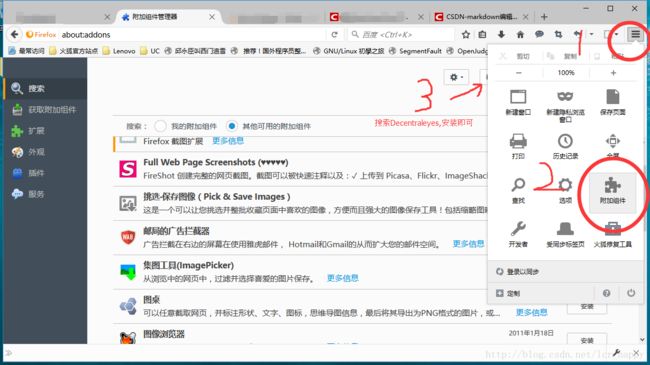Open 新建窗口 (New Window) in menu
The height and width of the screenshot is (365, 650).
[x=518, y=102]
